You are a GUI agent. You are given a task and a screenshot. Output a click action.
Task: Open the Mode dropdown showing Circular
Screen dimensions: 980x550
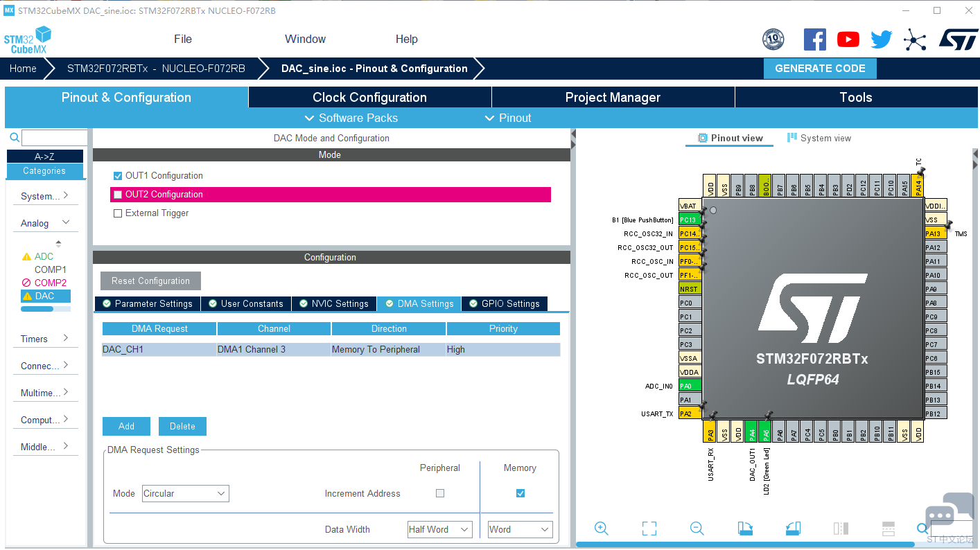185,493
